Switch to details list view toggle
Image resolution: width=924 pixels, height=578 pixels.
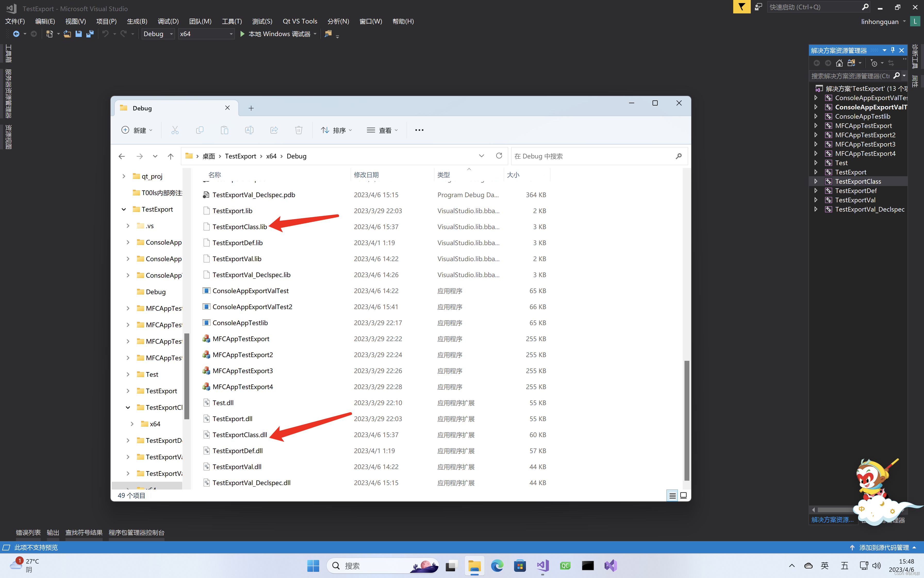pos(672,495)
